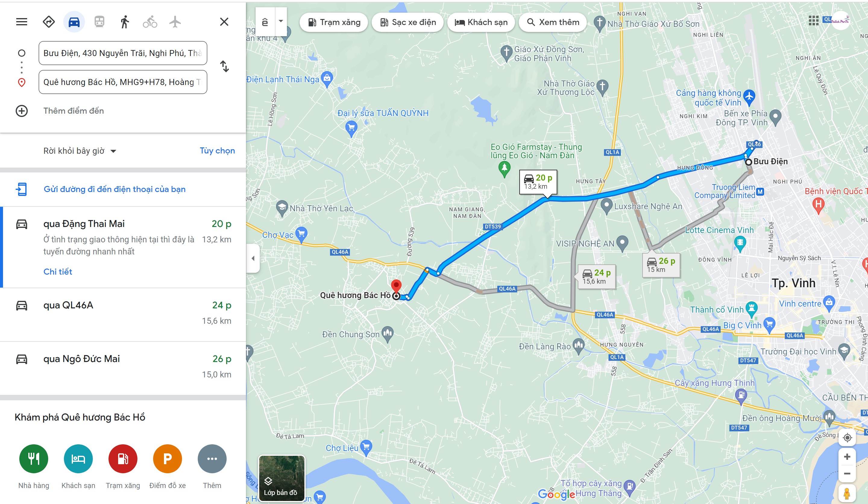
Task: Activate Street View pegman
Action: pos(847,493)
